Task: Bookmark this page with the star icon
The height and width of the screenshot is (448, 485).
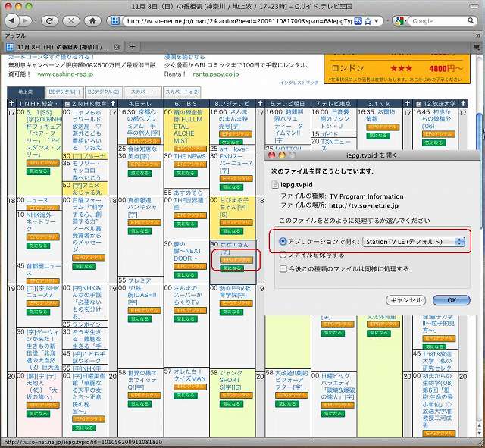Action: 368,21
